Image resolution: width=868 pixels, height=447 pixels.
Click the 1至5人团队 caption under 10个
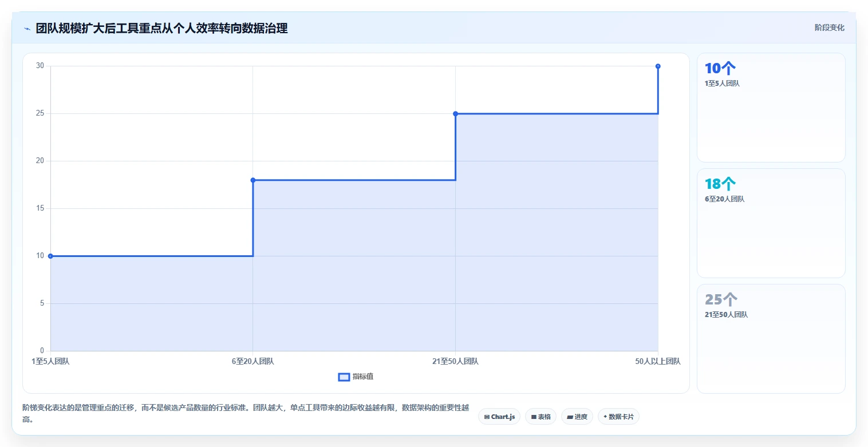[x=722, y=84]
